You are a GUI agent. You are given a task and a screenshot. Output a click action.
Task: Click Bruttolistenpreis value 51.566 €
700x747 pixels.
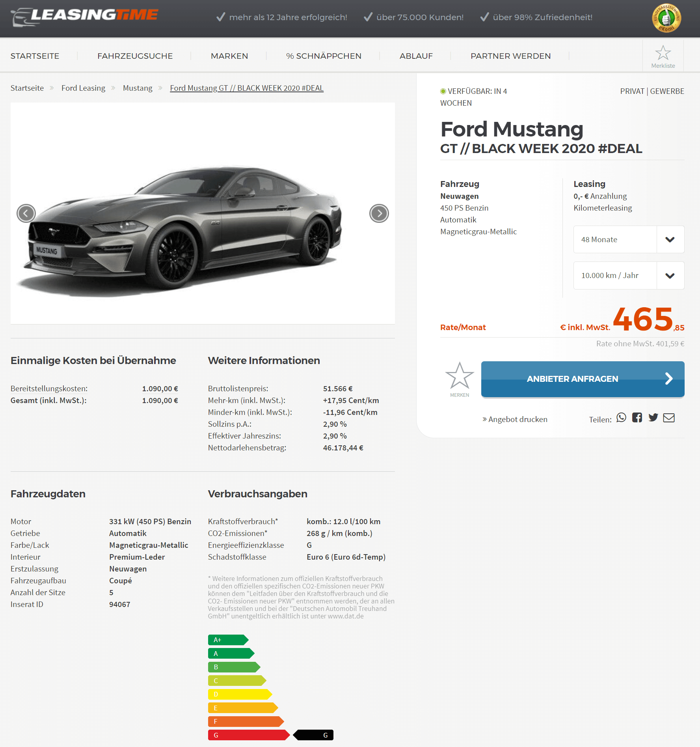(338, 388)
